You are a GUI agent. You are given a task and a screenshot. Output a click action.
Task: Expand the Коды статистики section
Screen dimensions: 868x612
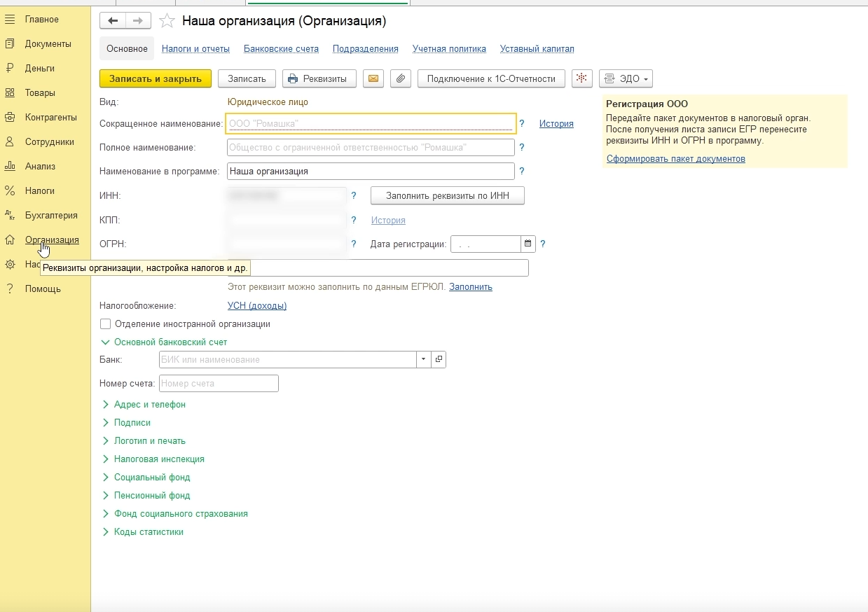148,532
